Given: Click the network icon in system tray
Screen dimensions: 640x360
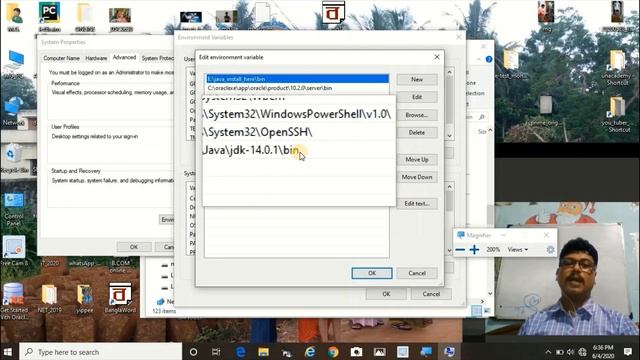Looking at the screenshot, I should [582, 352].
